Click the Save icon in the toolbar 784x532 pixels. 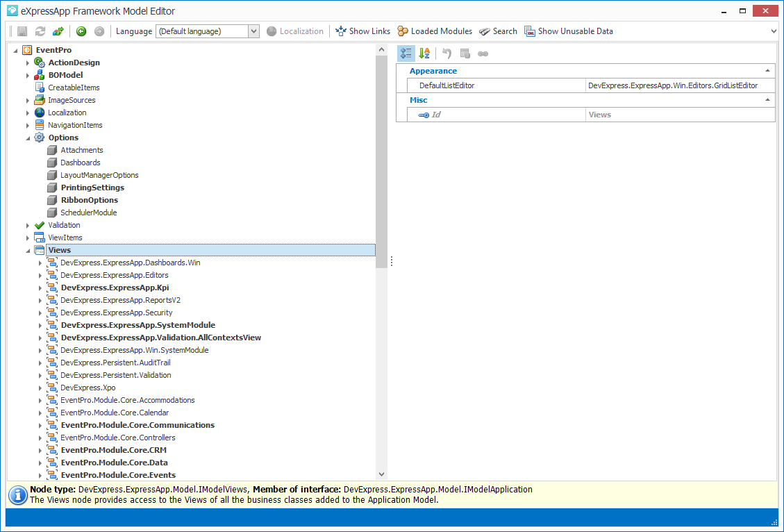tap(22, 31)
